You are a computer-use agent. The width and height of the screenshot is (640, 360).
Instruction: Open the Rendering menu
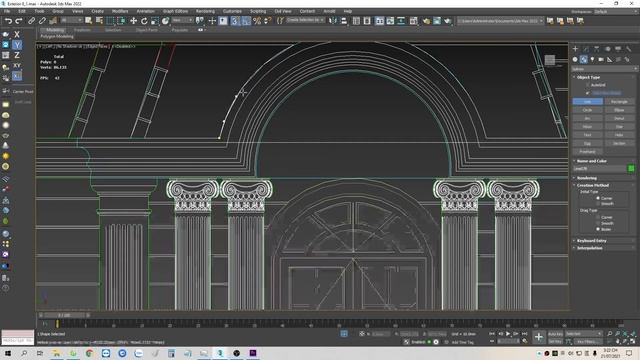coord(205,11)
